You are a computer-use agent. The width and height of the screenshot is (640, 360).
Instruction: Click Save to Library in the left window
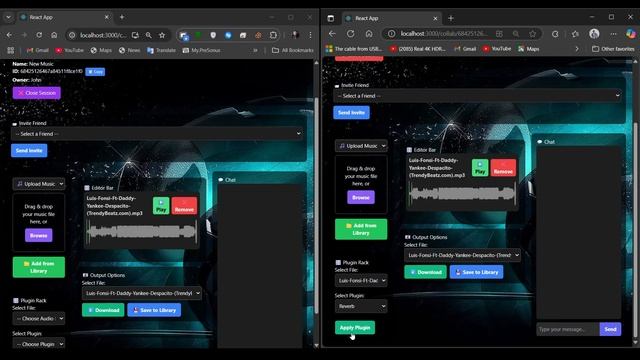point(154,310)
